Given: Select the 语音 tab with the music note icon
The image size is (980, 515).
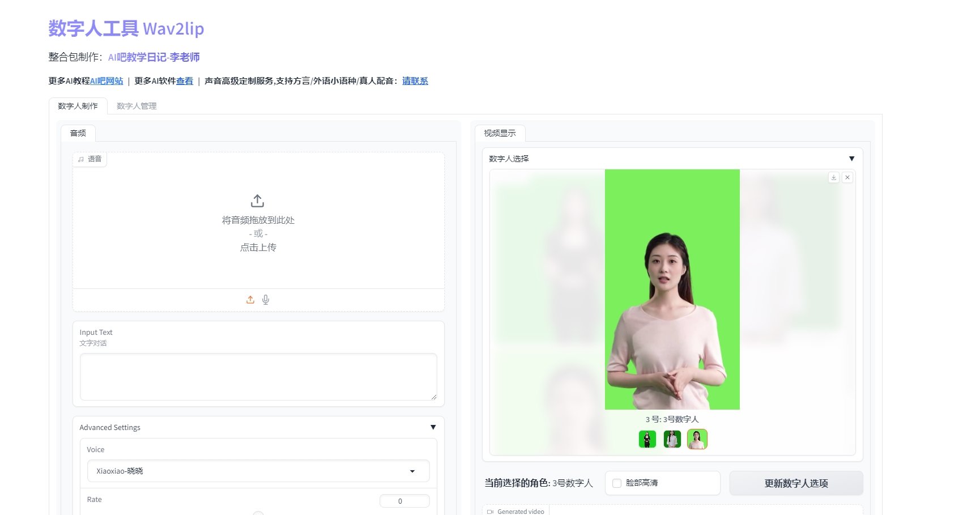Looking at the screenshot, I should tap(90, 159).
